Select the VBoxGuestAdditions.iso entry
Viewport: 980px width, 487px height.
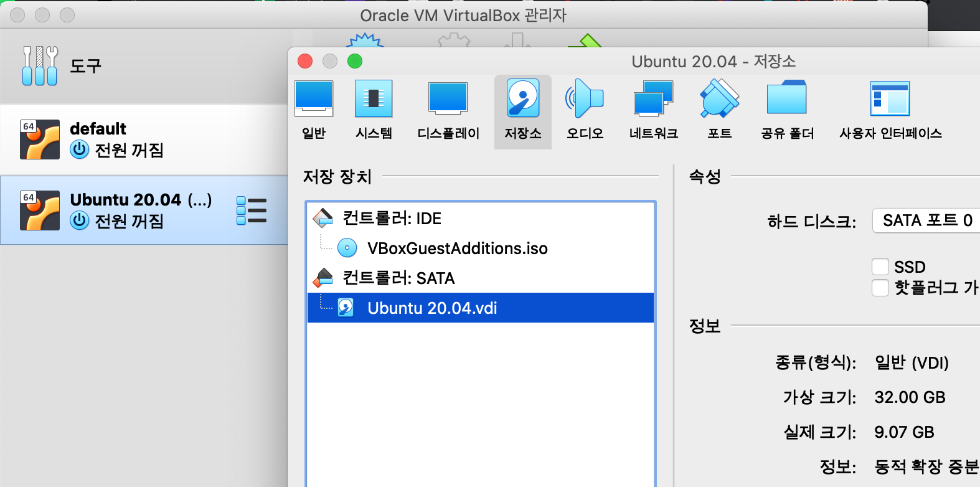481,248
